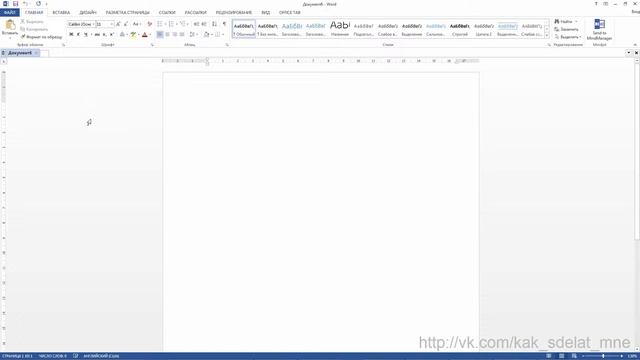Toggle strikethrough formatting
640x360 pixels.
tap(97, 34)
